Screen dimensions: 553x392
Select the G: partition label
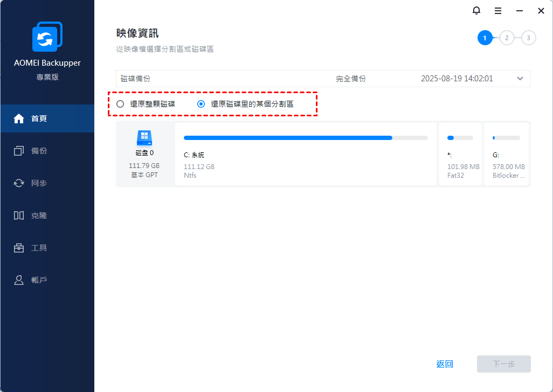(x=496, y=155)
